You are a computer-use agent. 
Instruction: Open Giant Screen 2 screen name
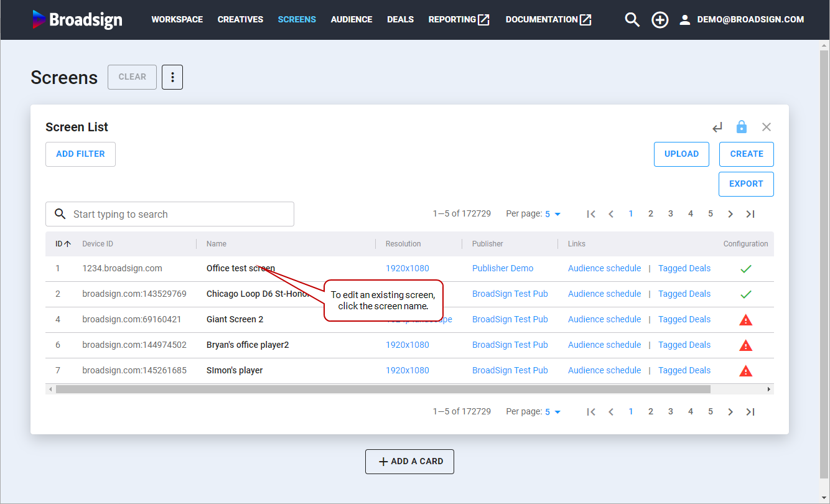[235, 320]
